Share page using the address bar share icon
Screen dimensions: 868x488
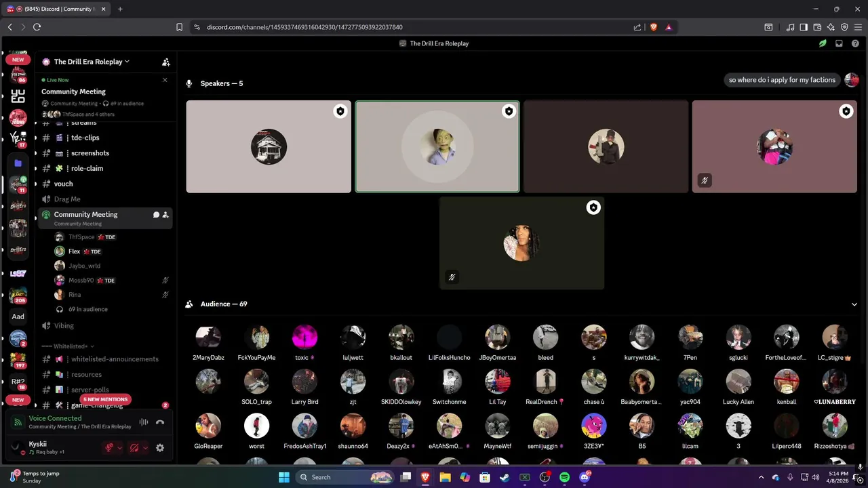637,27
